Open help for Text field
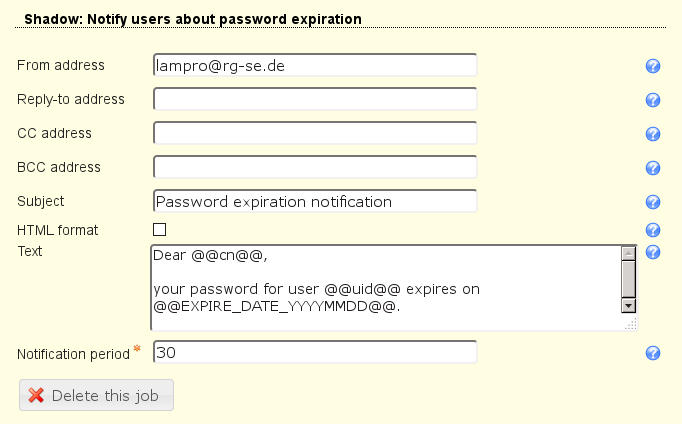This screenshot has height=424, width=682. click(653, 252)
